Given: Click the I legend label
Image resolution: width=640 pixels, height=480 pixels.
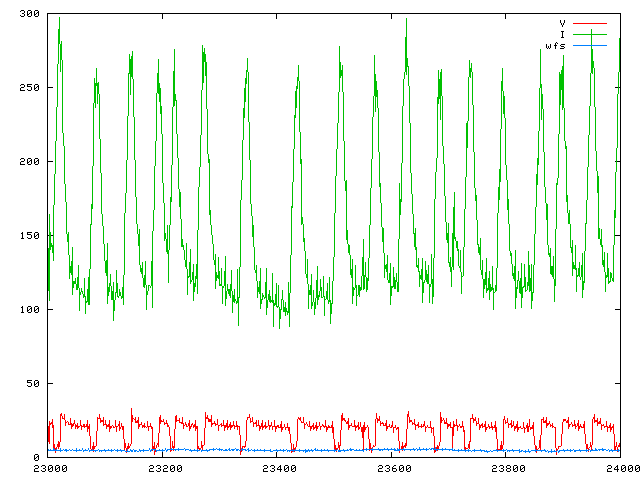Looking at the screenshot, I should click(x=563, y=35).
